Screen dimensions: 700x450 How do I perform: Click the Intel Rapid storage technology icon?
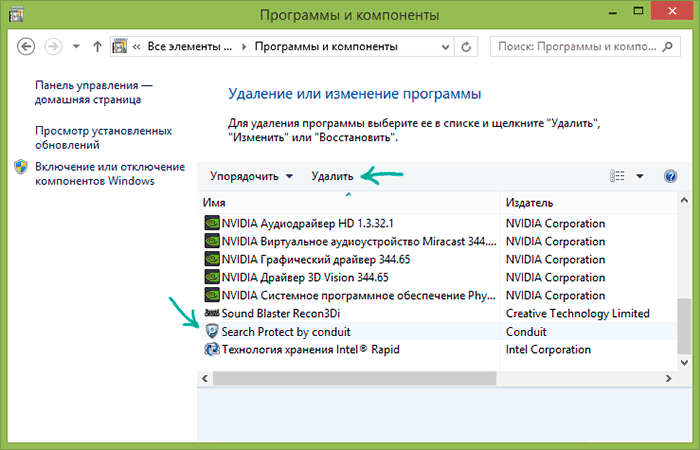point(211,349)
